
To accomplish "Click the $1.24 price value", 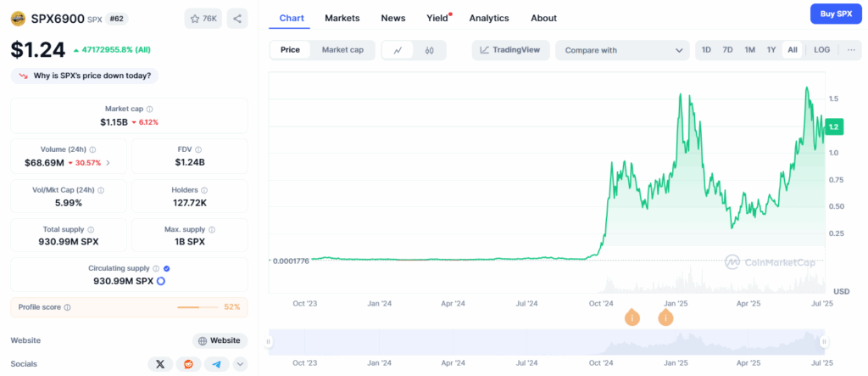I will (x=37, y=50).
